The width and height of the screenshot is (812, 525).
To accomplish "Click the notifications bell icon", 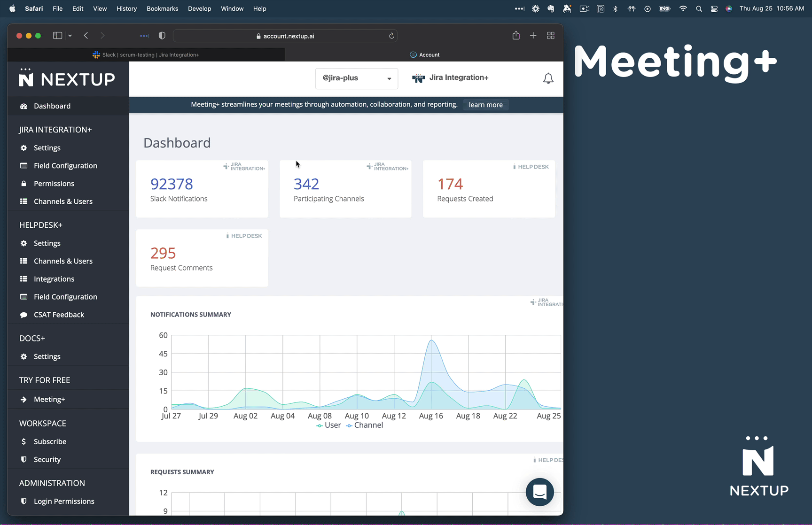I will click(548, 78).
